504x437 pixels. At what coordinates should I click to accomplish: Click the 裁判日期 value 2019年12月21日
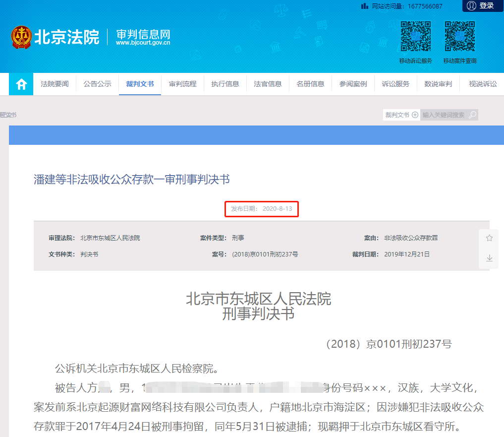point(406,254)
